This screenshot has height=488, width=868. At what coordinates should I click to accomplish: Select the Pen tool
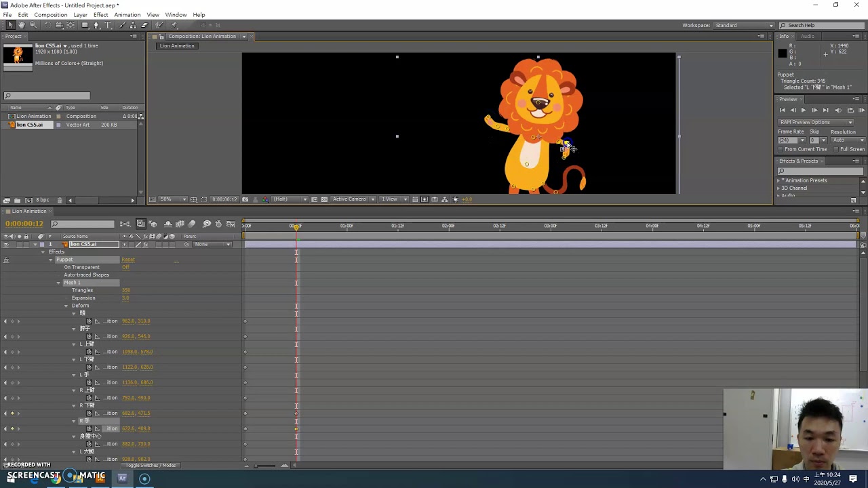(96, 25)
